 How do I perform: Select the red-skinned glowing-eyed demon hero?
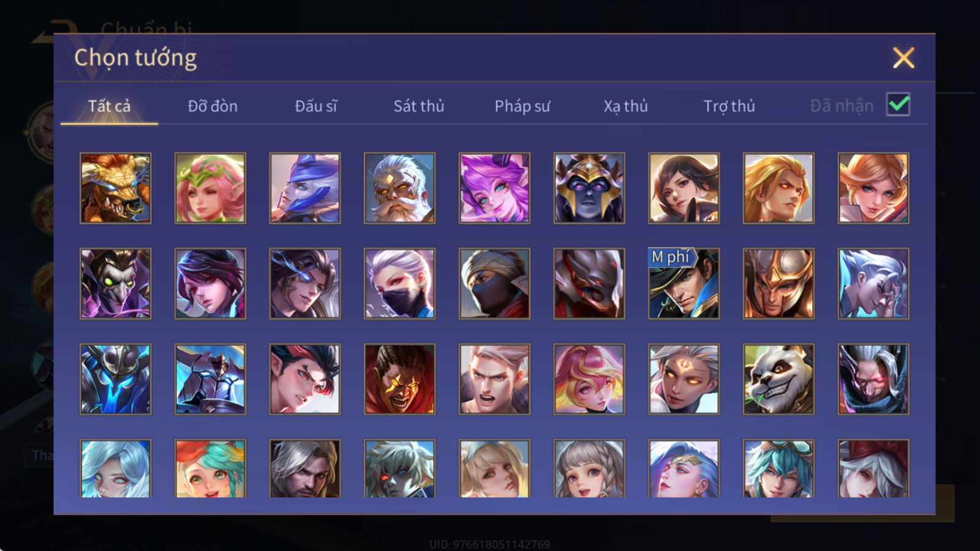click(399, 379)
